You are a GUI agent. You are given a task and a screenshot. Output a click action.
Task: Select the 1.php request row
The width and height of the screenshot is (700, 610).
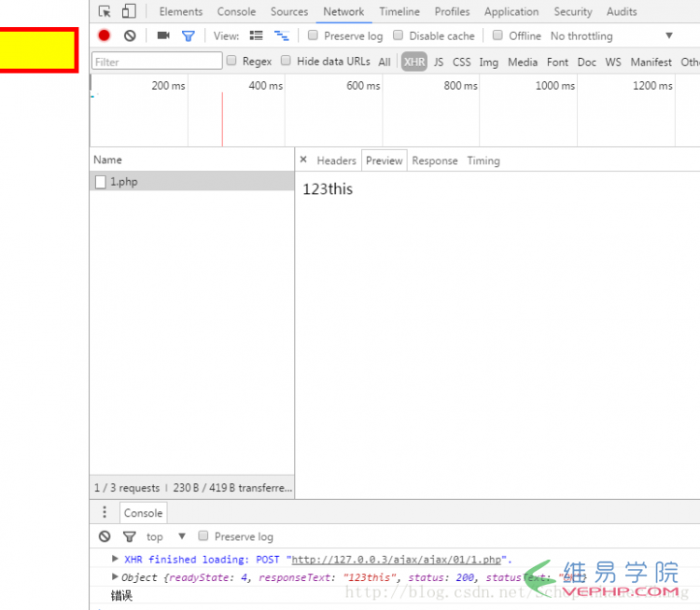(192, 181)
